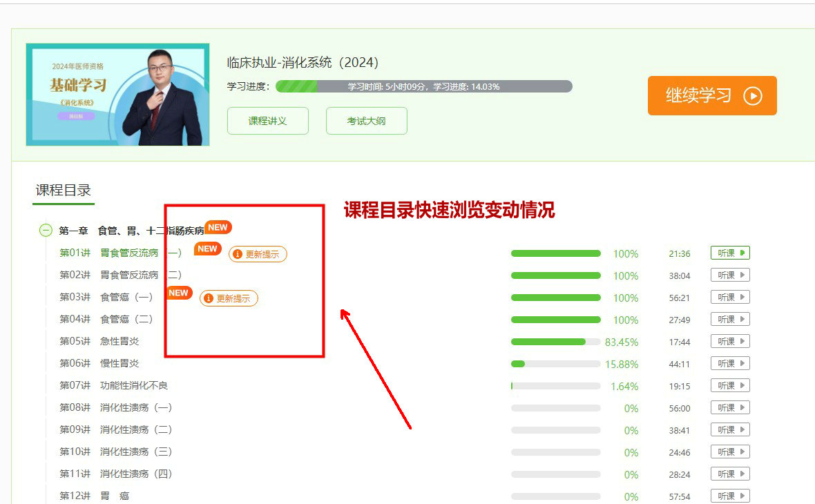Image resolution: width=815 pixels, height=504 pixels.
Task: Start listening to 第05讲 急性胃炎
Action: [x=730, y=342]
